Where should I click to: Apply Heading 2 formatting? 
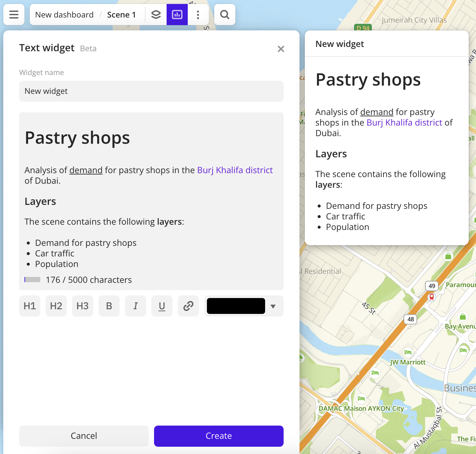(x=56, y=306)
